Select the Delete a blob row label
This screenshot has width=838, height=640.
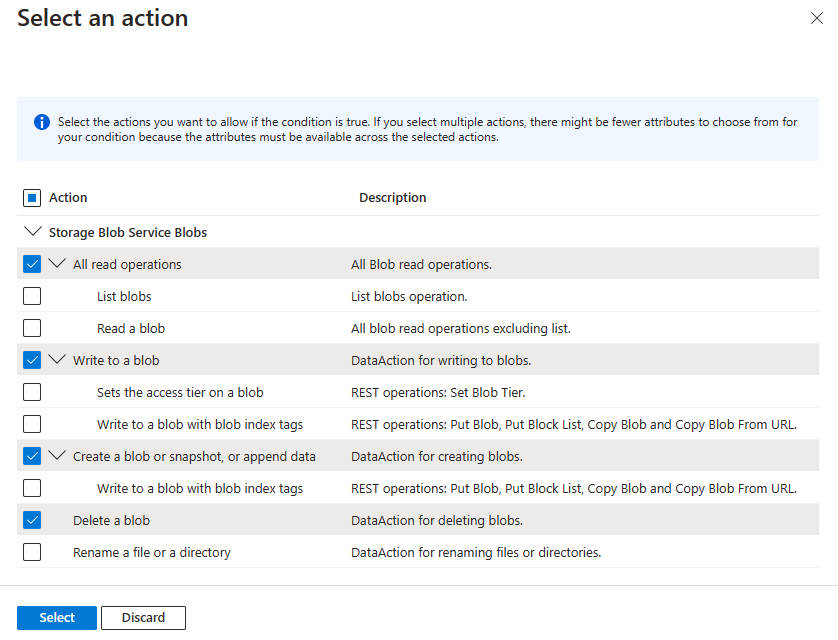(x=111, y=520)
